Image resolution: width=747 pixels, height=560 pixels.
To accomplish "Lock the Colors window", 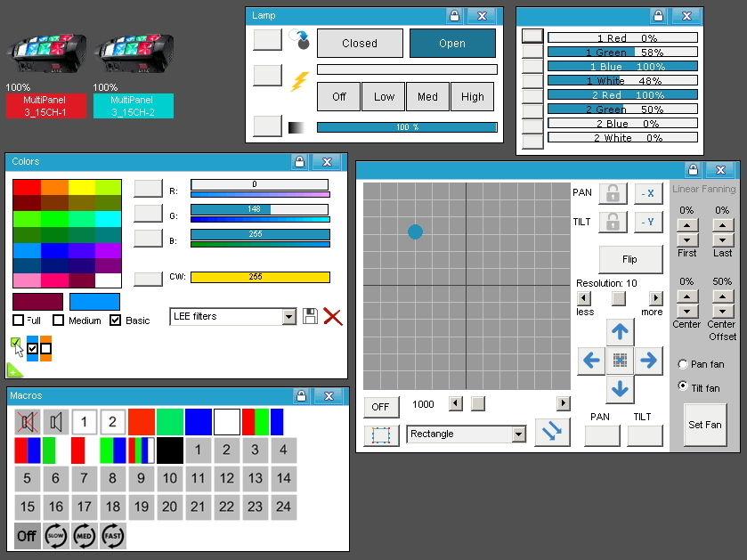I will click(x=299, y=161).
